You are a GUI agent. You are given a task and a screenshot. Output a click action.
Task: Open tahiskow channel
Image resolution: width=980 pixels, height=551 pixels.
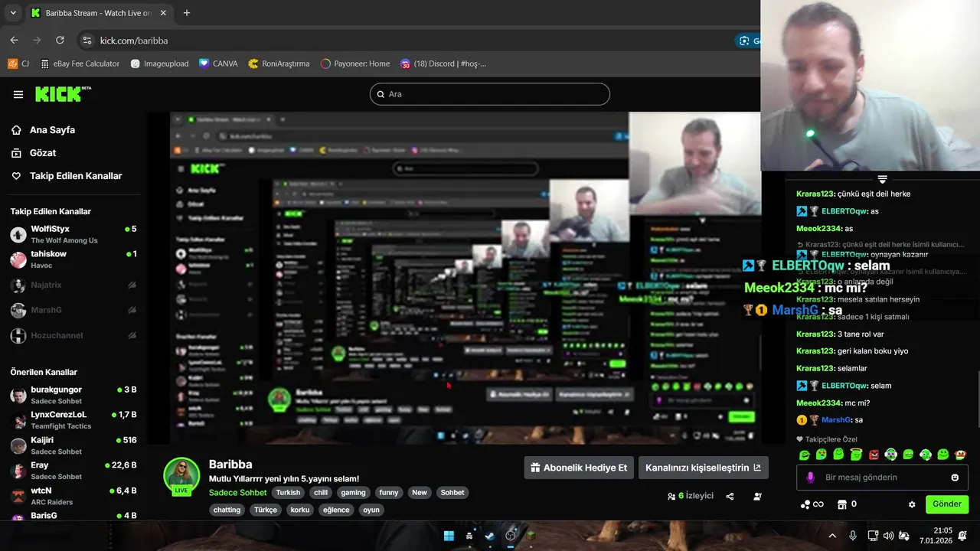[x=73, y=259]
